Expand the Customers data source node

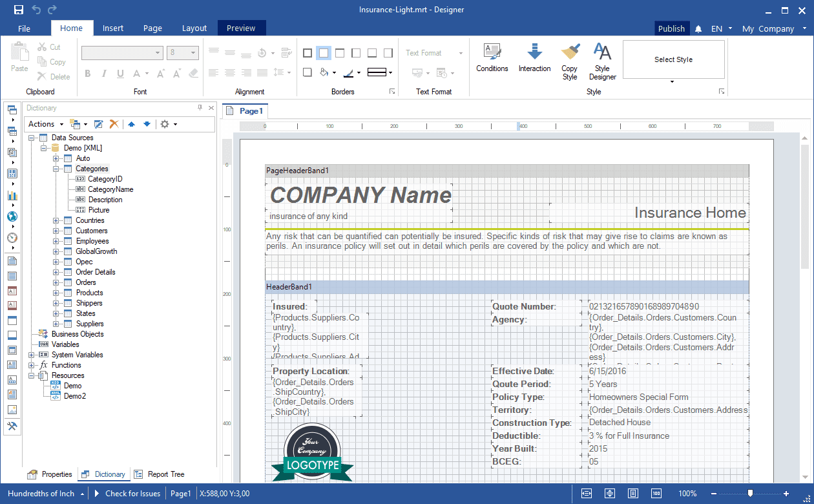click(x=56, y=231)
